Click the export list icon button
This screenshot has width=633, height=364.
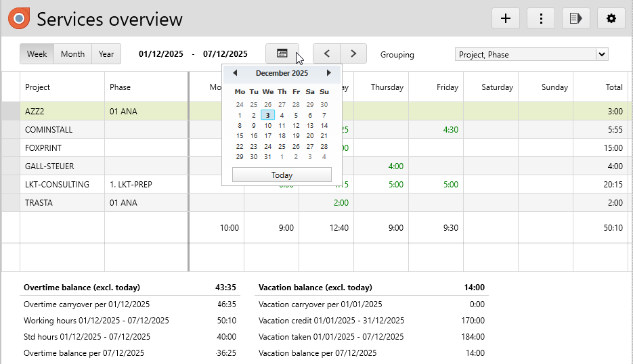point(576,18)
